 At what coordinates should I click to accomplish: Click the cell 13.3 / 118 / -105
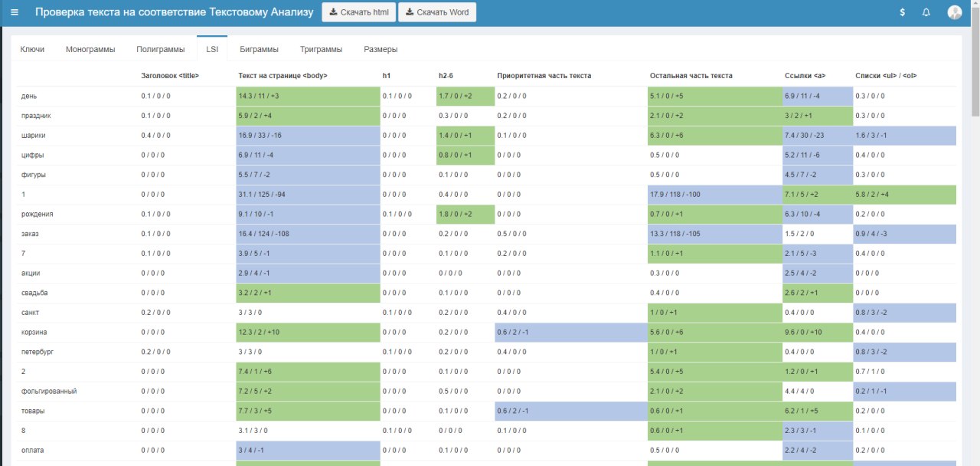pyautogui.click(x=715, y=234)
